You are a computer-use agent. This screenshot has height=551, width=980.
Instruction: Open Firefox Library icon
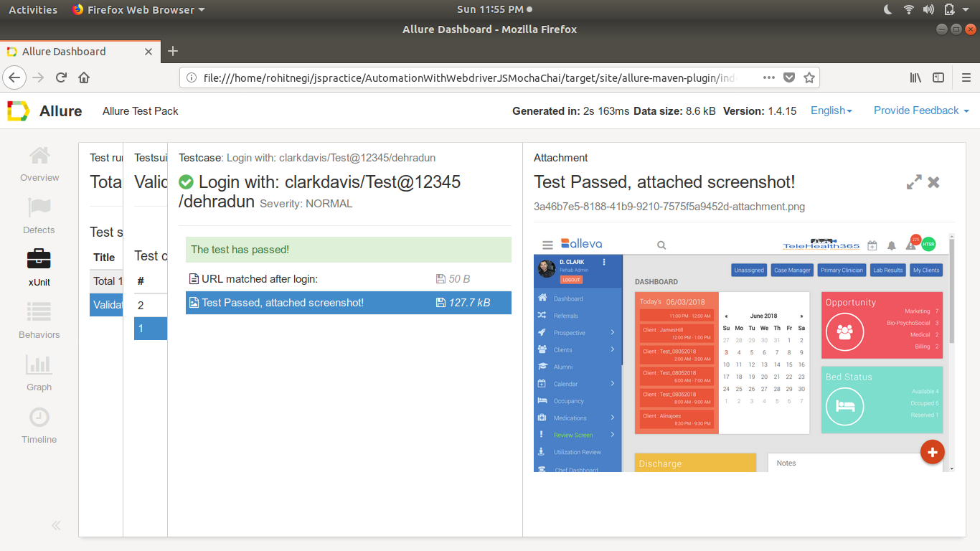pyautogui.click(x=915, y=77)
